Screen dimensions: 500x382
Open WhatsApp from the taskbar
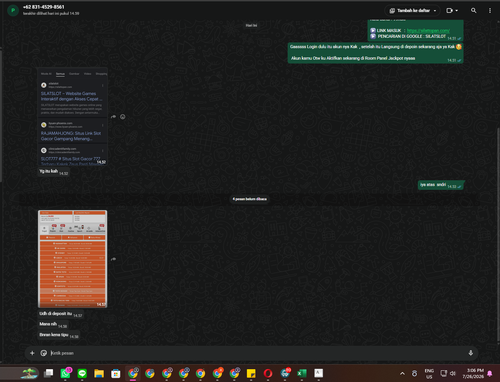65,373
